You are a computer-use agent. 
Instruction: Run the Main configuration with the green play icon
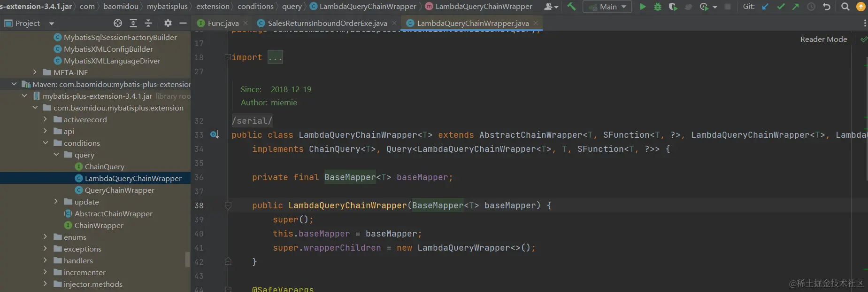pos(643,7)
